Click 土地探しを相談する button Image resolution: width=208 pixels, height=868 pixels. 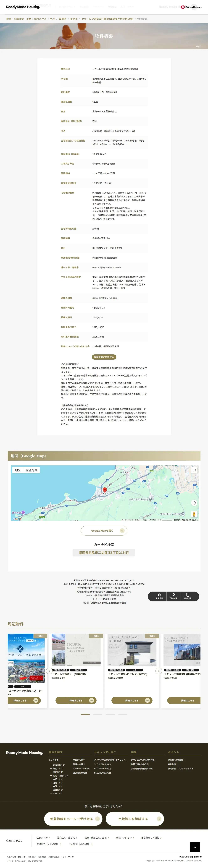click(x=135, y=819)
